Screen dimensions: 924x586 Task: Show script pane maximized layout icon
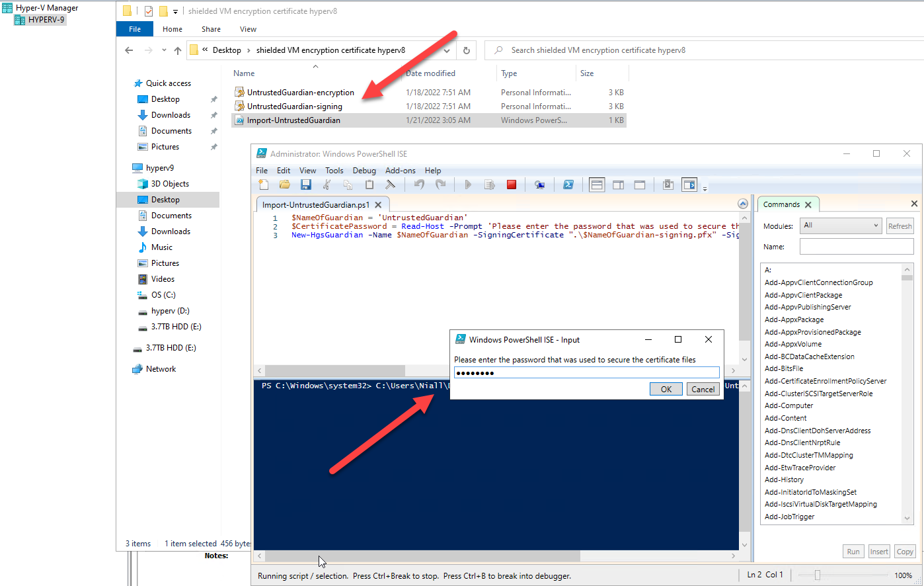pyautogui.click(x=640, y=185)
